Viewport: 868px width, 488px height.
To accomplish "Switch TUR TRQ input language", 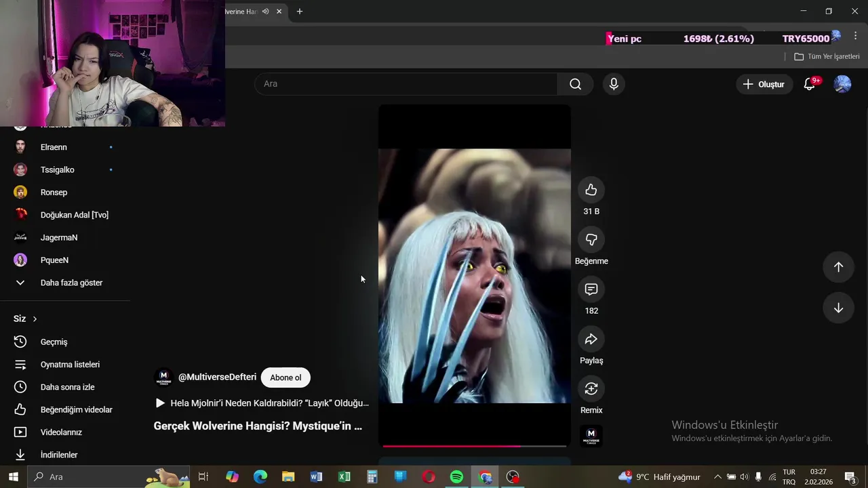I will tap(789, 476).
